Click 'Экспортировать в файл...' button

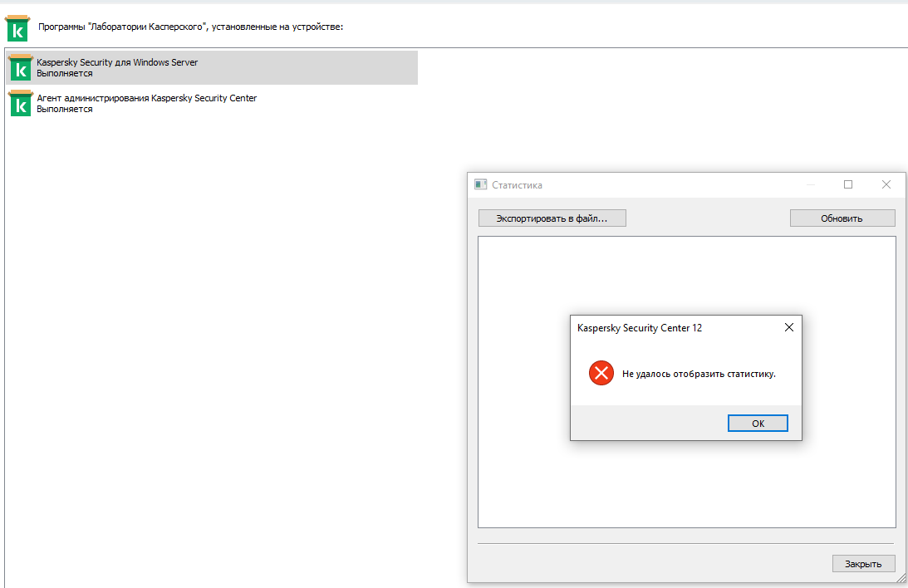point(552,218)
